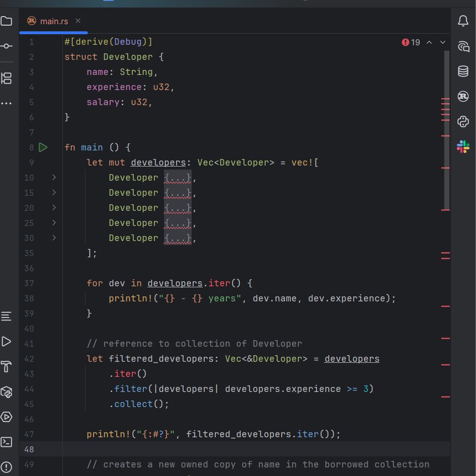Switch to the main.rs editor tab

(53, 21)
